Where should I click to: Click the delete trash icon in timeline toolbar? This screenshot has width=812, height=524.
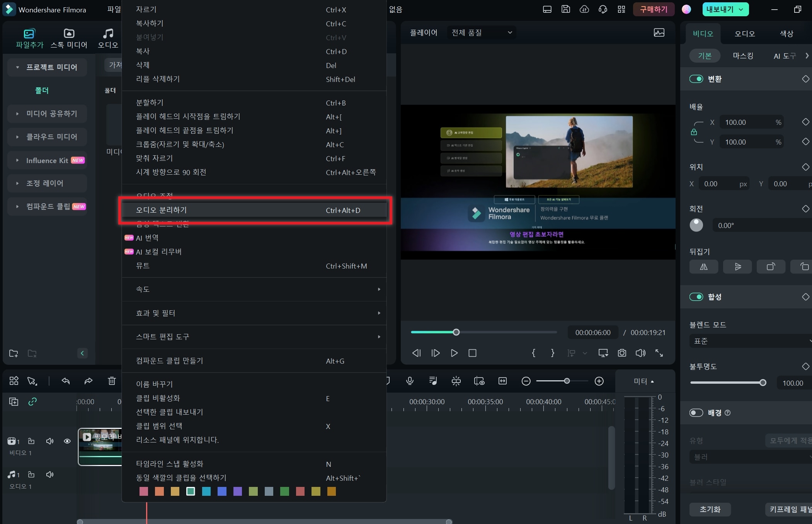(112, 381)
